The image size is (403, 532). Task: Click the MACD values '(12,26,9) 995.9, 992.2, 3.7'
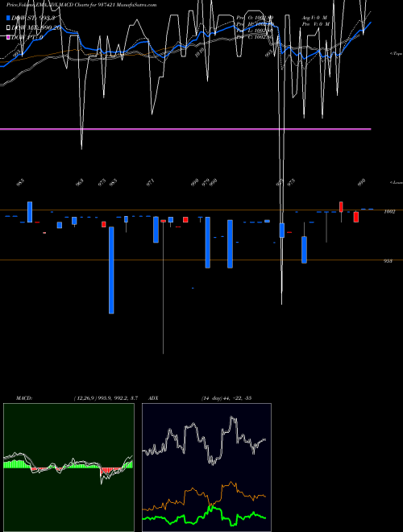pos(106,398)
